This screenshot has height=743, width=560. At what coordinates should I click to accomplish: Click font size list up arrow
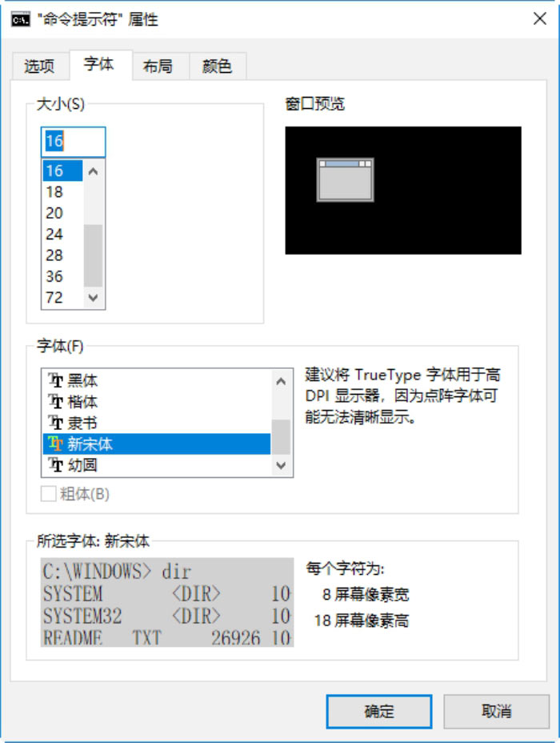(x=94, y=171)
